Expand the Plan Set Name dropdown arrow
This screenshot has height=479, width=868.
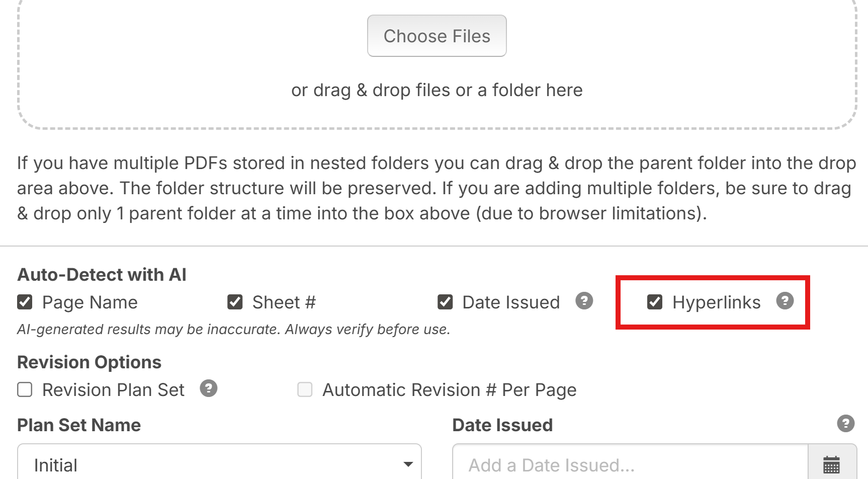(408, 464)
